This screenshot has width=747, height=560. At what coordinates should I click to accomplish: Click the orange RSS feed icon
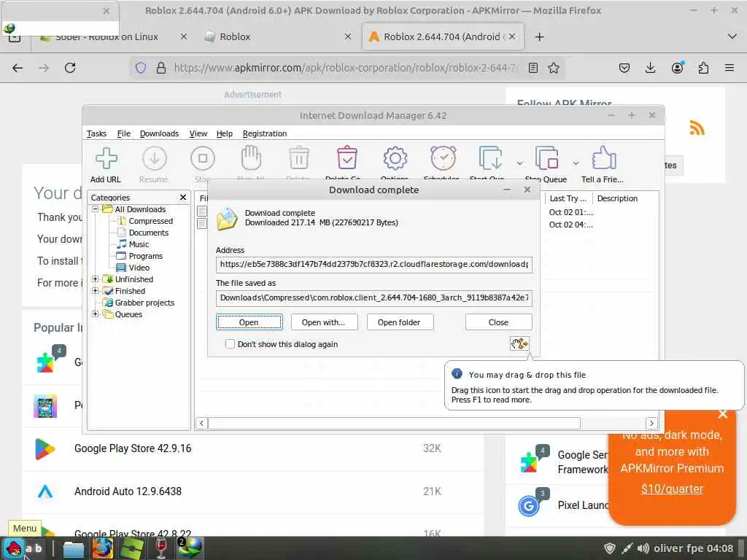point(697,128)
